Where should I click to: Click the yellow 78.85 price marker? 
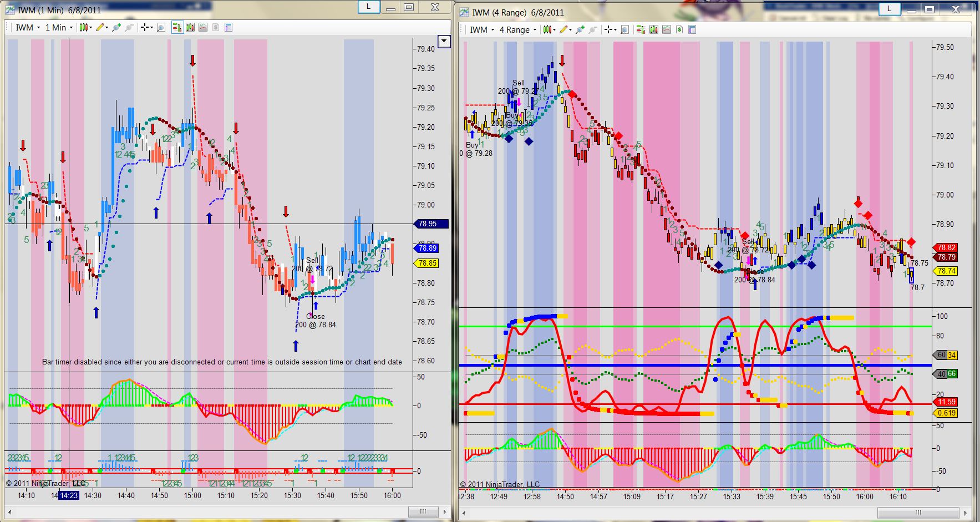click(427, 263)
